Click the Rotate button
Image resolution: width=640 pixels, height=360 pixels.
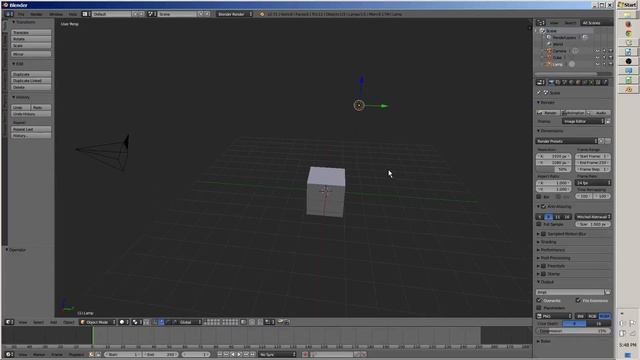31,39
